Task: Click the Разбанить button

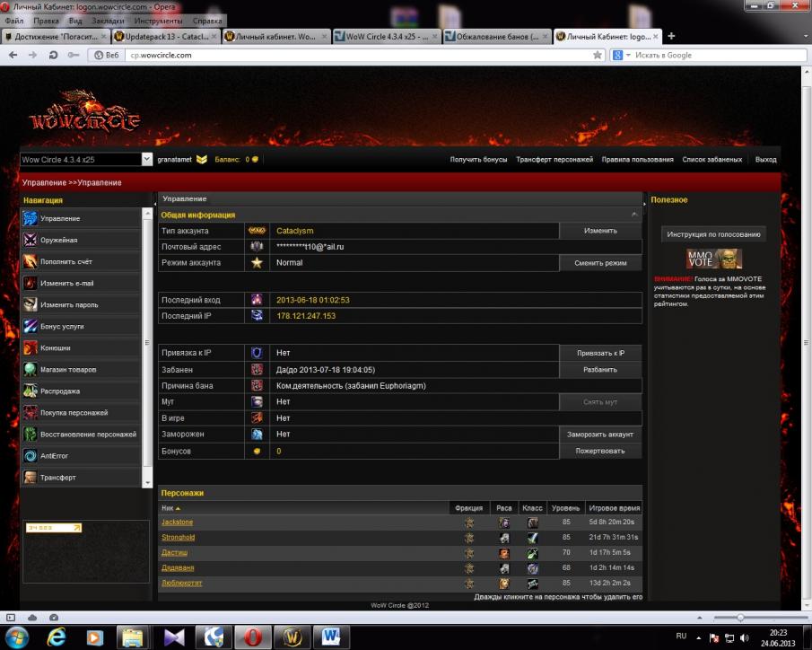Action: click(x=600, y=369)
